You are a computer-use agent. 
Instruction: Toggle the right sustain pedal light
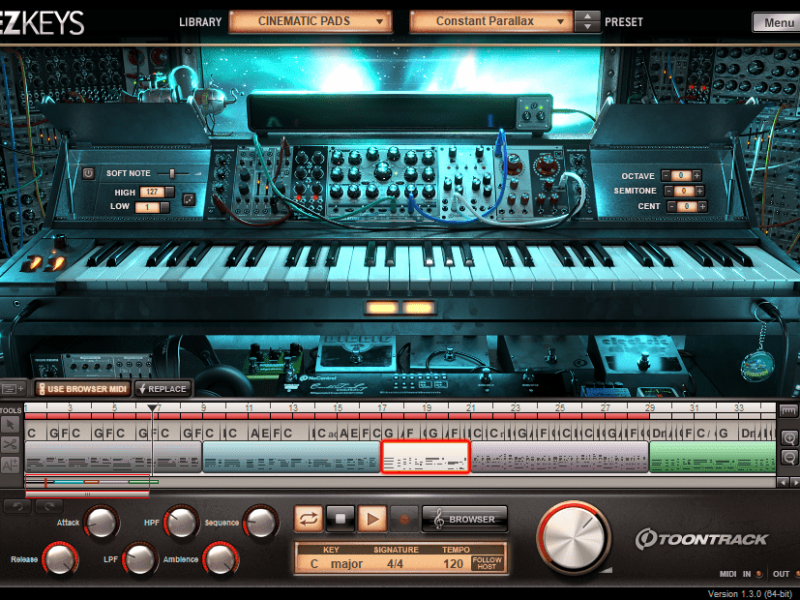click(x=418, y=308)
